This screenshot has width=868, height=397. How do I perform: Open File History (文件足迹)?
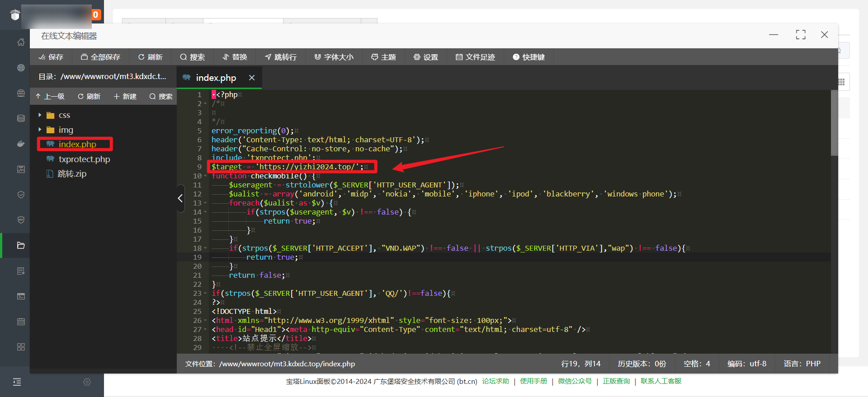[x=475, y=57]
